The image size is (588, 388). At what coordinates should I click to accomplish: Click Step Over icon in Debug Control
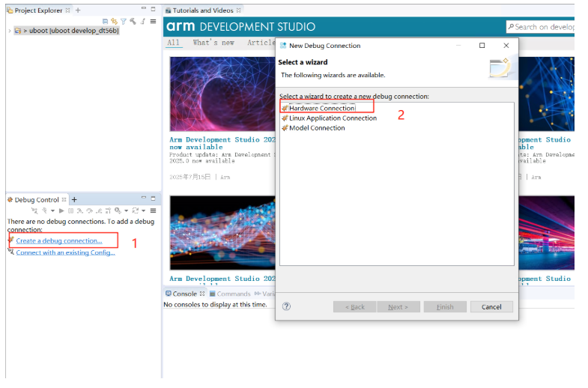click(x=89, y=211)
